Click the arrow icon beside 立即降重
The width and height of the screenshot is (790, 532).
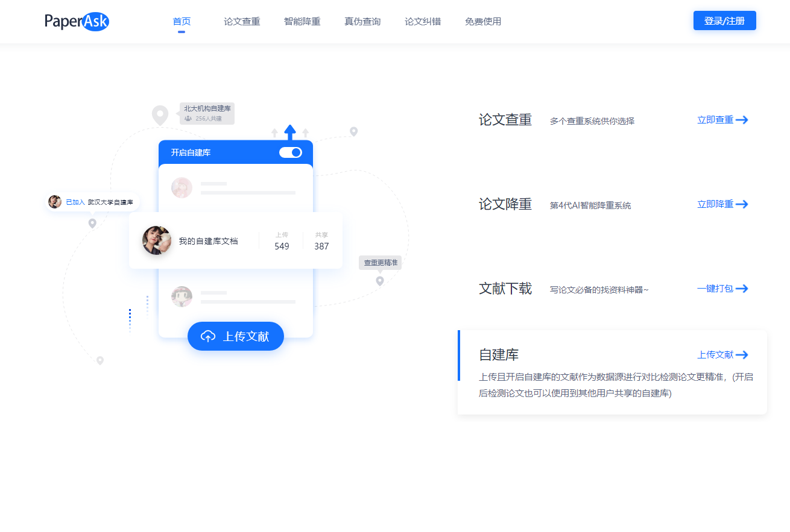pyautogui.click(x=742, y=204)
